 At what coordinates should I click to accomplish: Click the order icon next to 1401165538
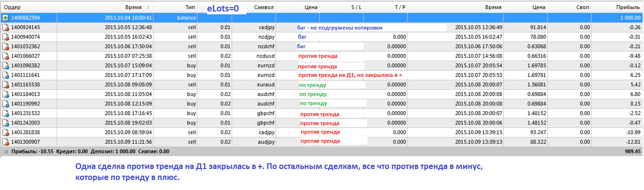click(x=5, y=84)
